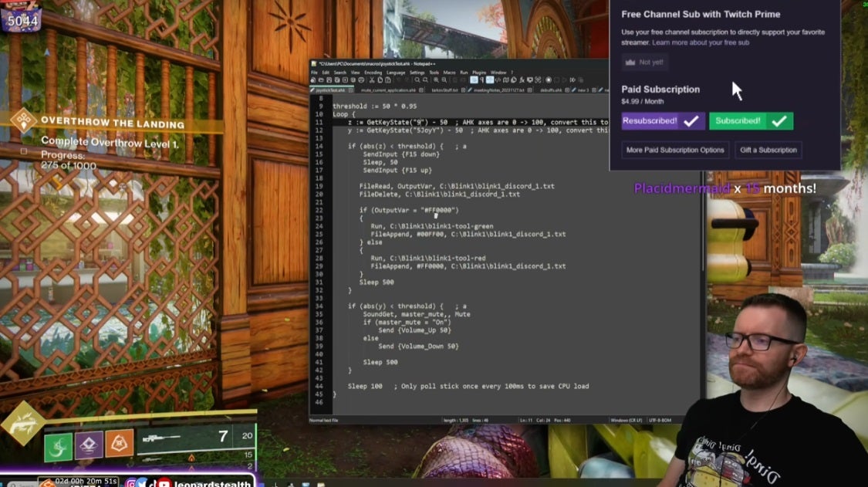Viewport: 868px width, 487px height.
Task: Click the purple Resubscribed! checkmark button
Action: pos(663,121)
